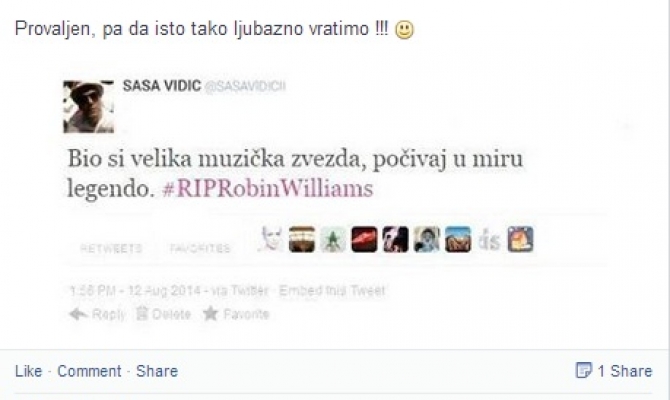Click the FAVORITES counter label

pyautogui.click(x=200, y=248)
